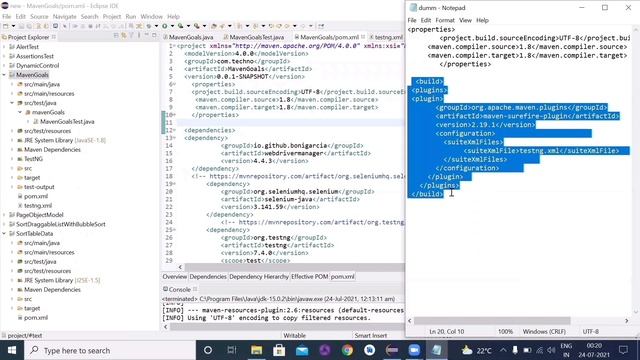Open Google Chrome from the taskbar
The width and height of the screenshot is (640, 360).
coord(347,350)
